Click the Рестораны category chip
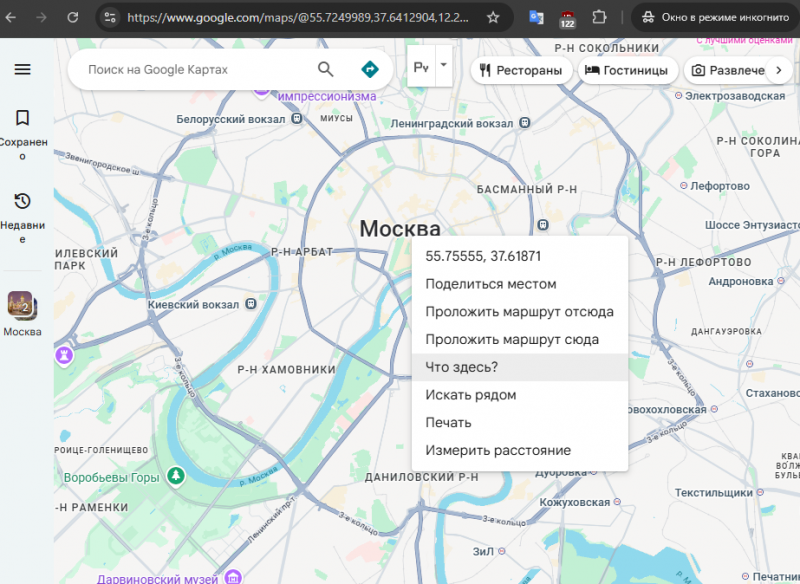800x584 pixels. (521, 70)
